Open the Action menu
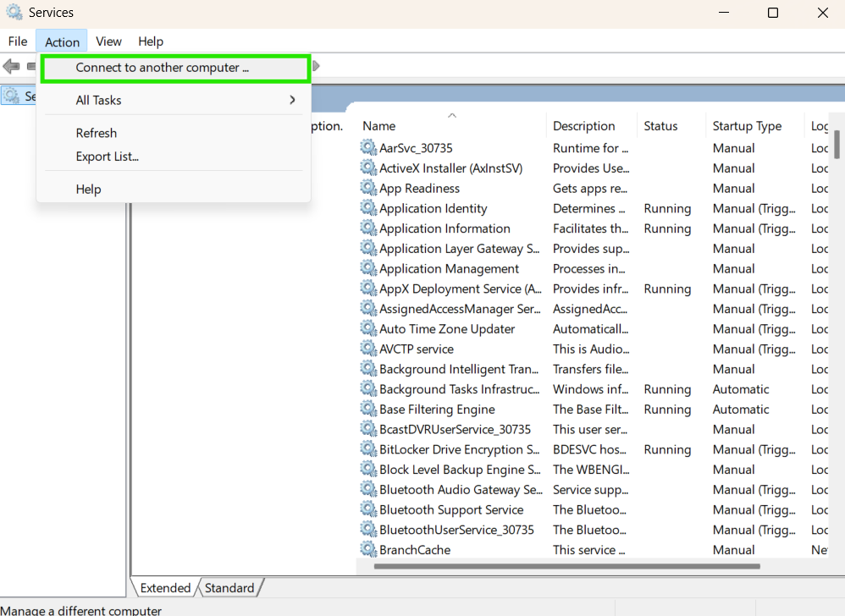This screenshot has width=845, height=616. point(62,41)
